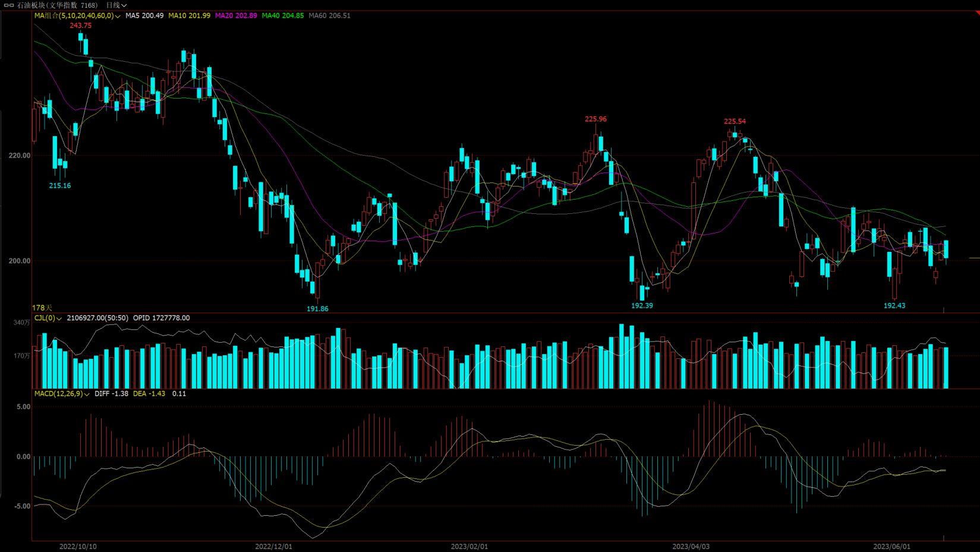This screenshot has height=552, width=980.
Task: Select the 2023/06/01 date on time axis
Action: (x=891, y=547)
